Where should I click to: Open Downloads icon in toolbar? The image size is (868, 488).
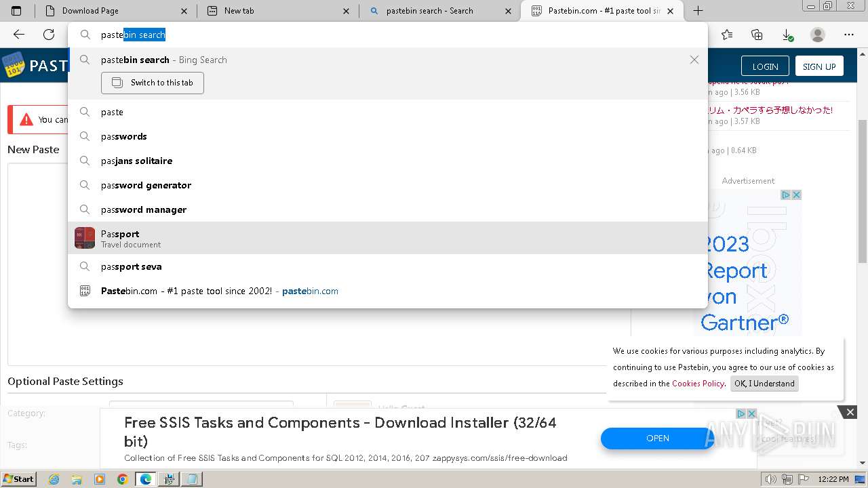click(x=787, y=35)
